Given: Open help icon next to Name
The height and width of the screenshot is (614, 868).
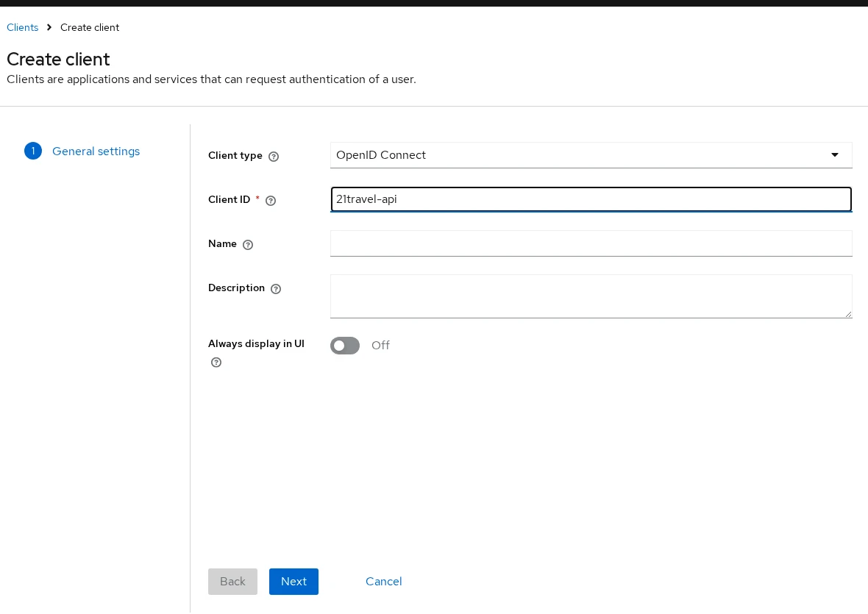Looking at the screenshot, I should pos(248,244).
